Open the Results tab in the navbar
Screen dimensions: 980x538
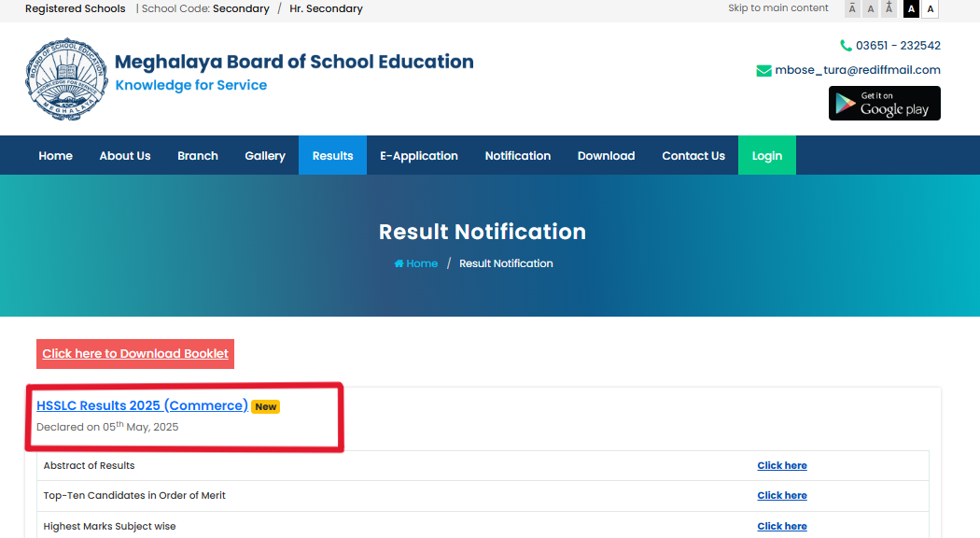(x=332, y=155)
